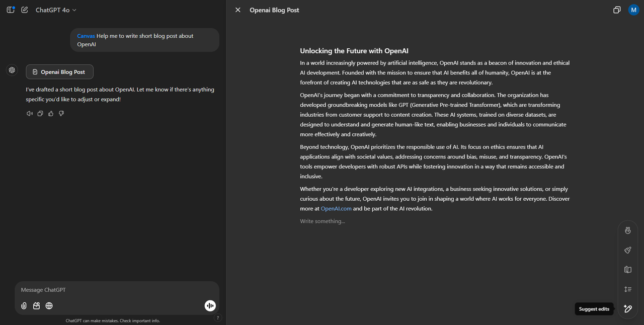
Task: Click the ChatGPT can make mistakes disclaimer
Action: [x=113, y=320]
